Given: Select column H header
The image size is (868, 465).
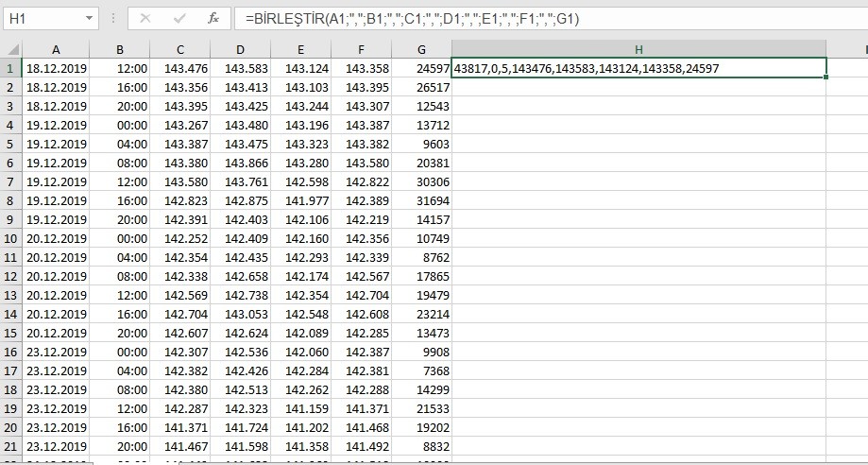Looking at the screenshot, I should click(x=638, y=49).
